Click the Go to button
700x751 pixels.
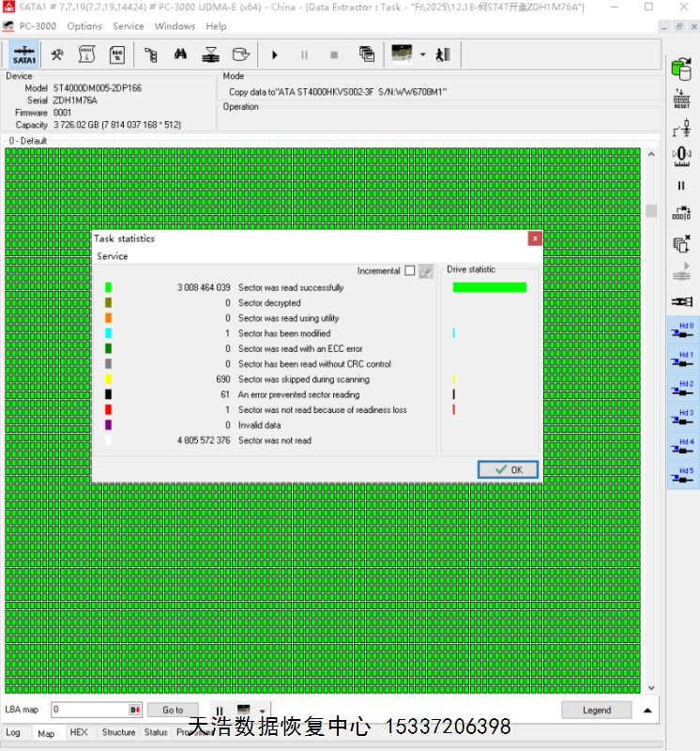coord(173,711)
